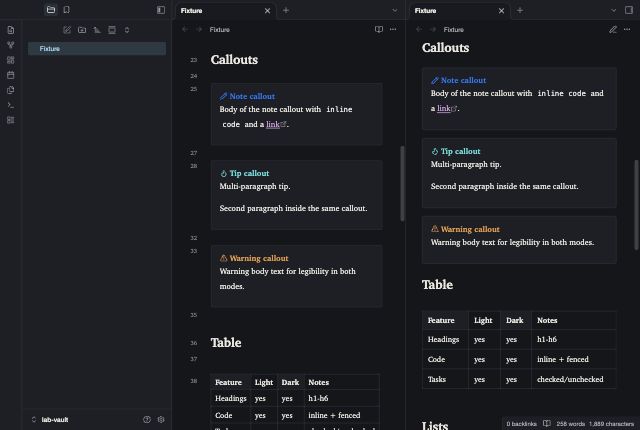This screenshot has width=640, height=430.
Task: Open today's daily note calendar icon
Action: click(11, 75)
